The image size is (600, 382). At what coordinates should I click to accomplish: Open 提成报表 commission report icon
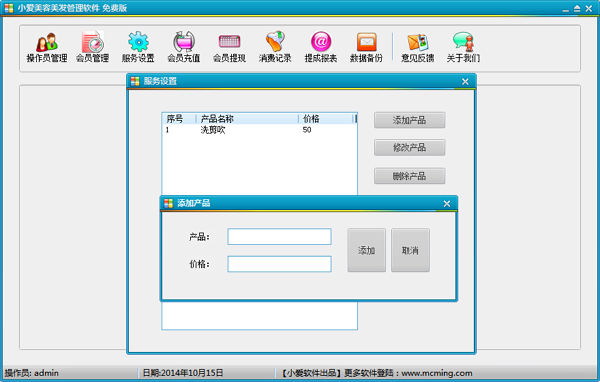pos(321,47)
